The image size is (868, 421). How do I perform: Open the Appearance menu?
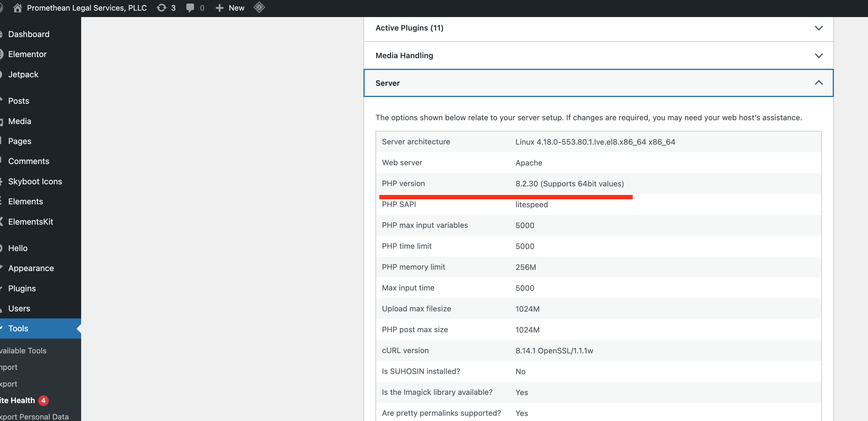[x=31, y=268]
